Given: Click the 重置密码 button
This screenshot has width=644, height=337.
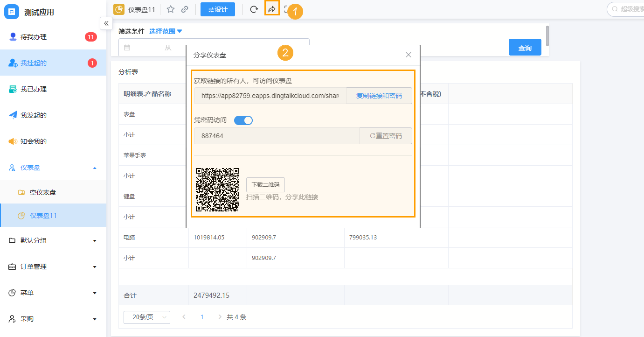Looking at the screenshot, I should (385, 136).
